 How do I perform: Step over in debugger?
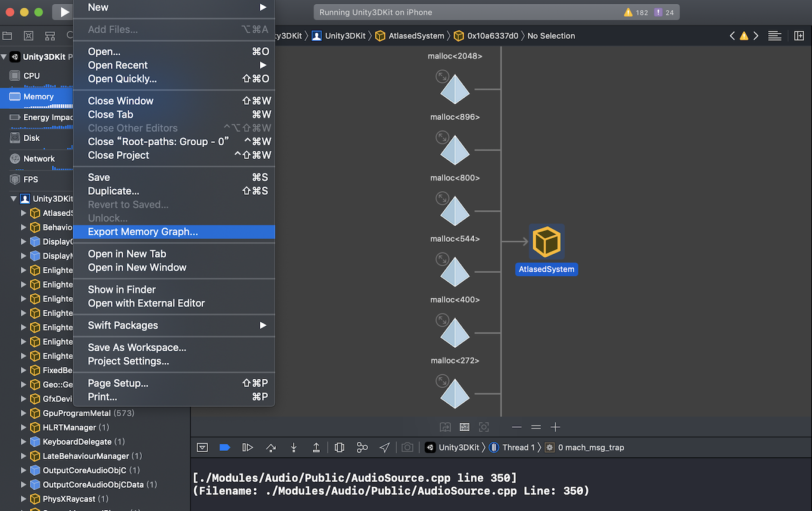271,447
